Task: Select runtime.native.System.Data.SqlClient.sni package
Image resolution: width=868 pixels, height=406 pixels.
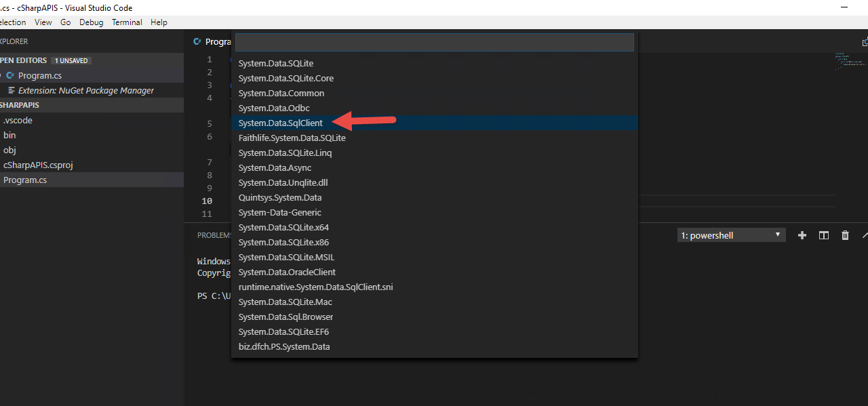Action: coord(434,287)
